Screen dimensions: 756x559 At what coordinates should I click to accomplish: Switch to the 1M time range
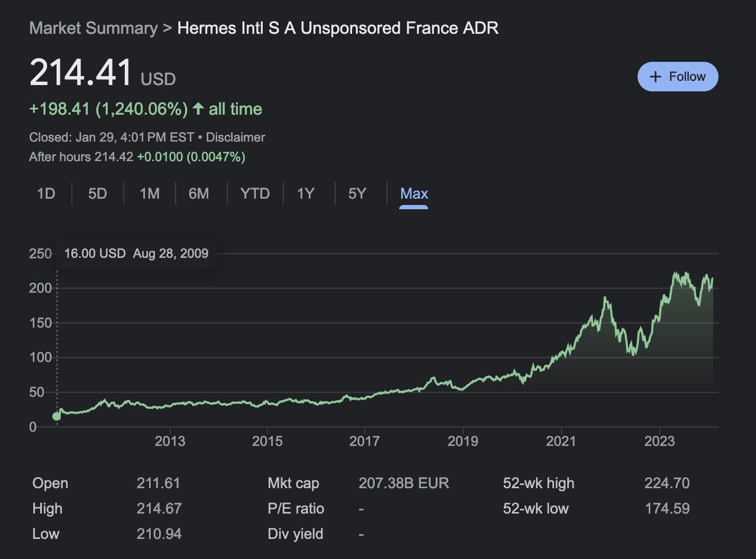(150, 193)
